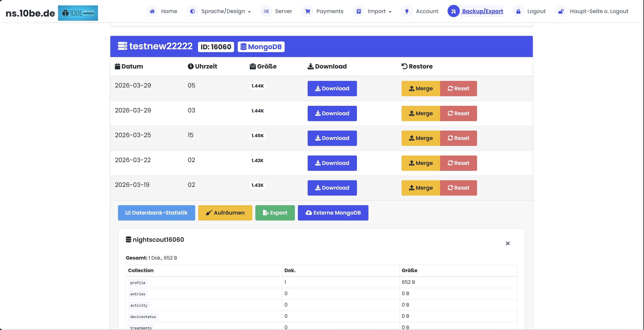Screen dimensions: 644x330
Task: Click the Payments shopping cart icon
Action: (307, 11)
